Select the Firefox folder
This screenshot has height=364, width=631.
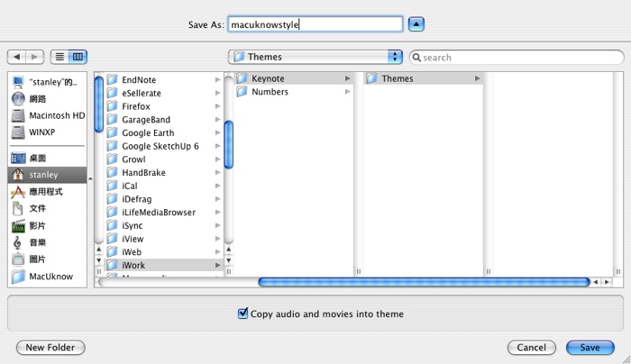click(164, 106)
